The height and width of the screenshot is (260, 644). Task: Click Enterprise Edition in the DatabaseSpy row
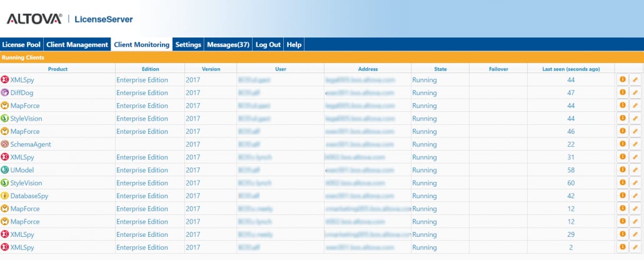(x=142, y=196)
